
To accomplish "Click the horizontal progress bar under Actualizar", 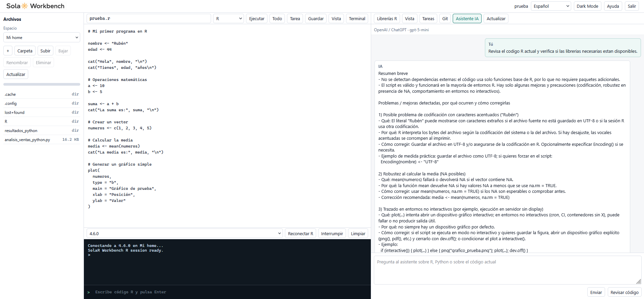I will [42, 84].
